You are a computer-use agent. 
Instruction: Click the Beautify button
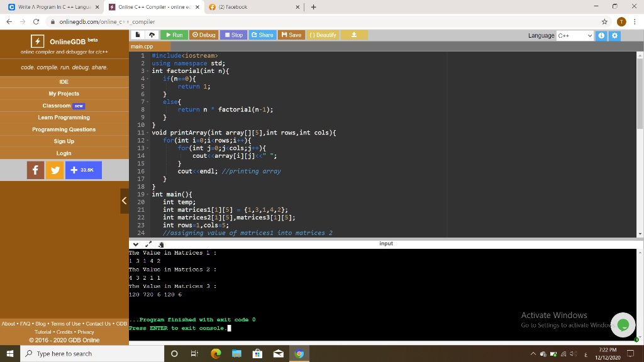coord(323,35)
